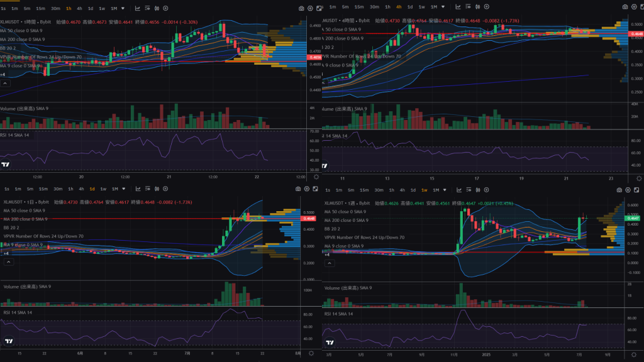Click the XLMUSDT 1週 Bybit symbol title

pyautogui.click(x=347, y=203)
